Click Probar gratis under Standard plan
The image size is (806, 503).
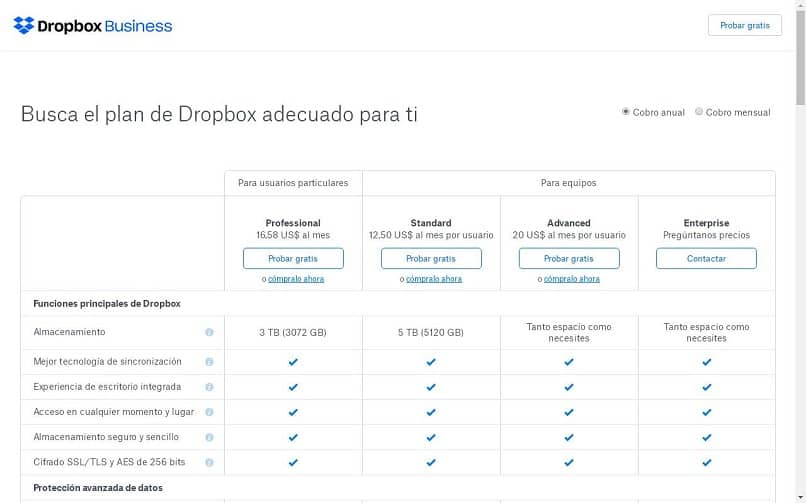(x=431, y=259)
